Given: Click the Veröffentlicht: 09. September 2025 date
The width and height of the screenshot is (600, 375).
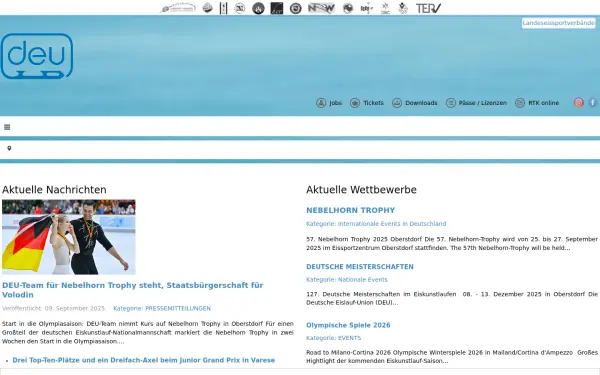Looking at the screenshot, I should point(53,308).
